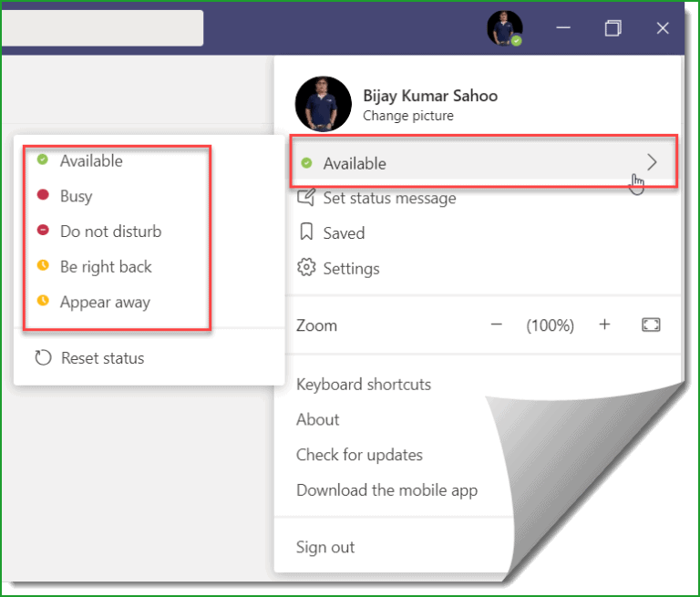
Task: Select Do not disturb status
Action: (x=110, y=232)
